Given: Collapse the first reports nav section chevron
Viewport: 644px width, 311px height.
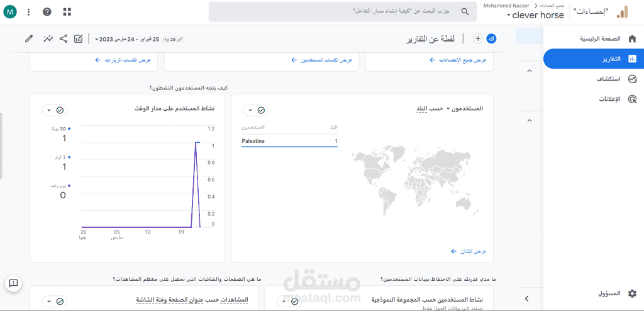Looking at the screenshot, I should [x=530, y=71].
